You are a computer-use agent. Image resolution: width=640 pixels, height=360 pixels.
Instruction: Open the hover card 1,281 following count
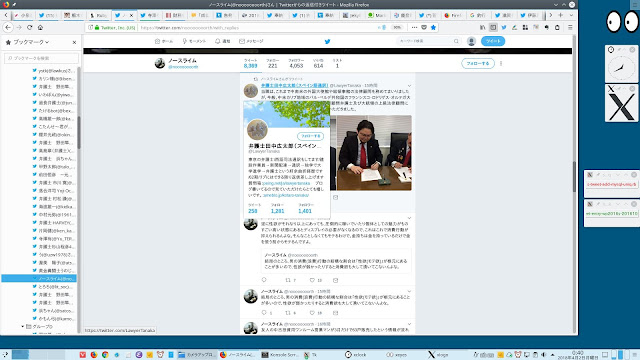pos(278,209)
